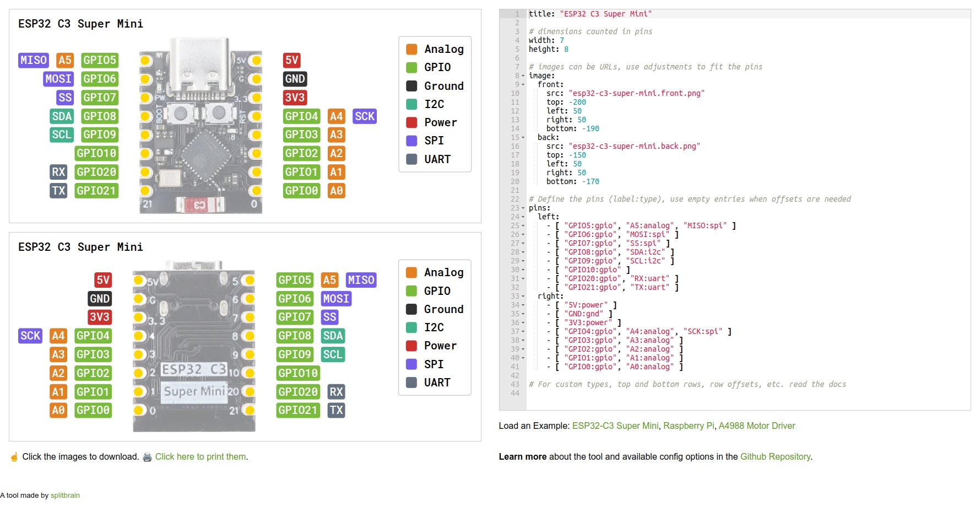Click the GPIO10 label in the front pinout
The image size is (980, 506).
point(96,153)
